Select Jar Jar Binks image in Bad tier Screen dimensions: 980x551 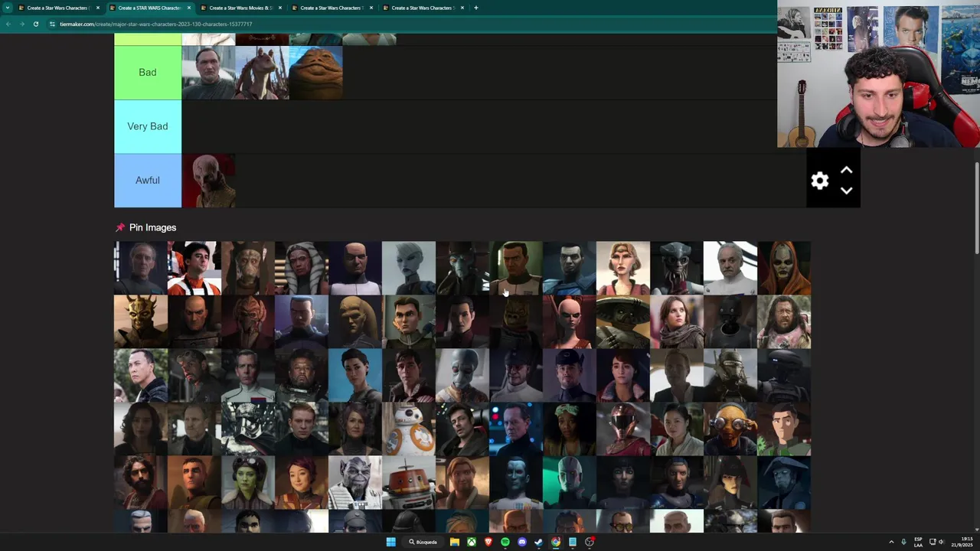[262, 73]
